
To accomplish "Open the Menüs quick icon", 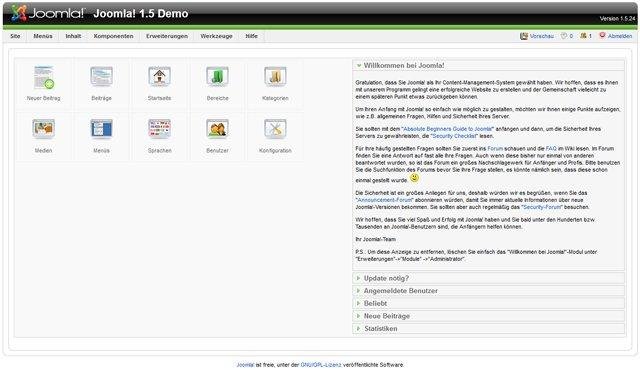I will tap(101, 136).
